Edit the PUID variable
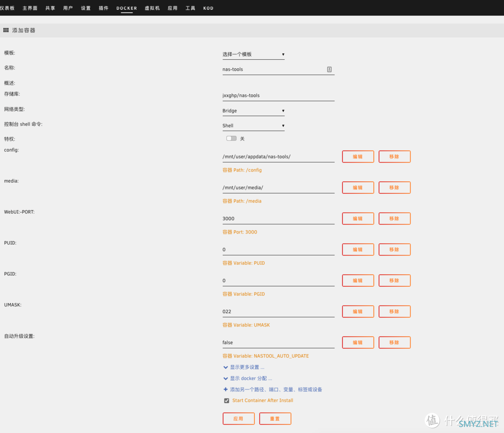504x433 pixels. pyautogui.click(x=358, y=249)
